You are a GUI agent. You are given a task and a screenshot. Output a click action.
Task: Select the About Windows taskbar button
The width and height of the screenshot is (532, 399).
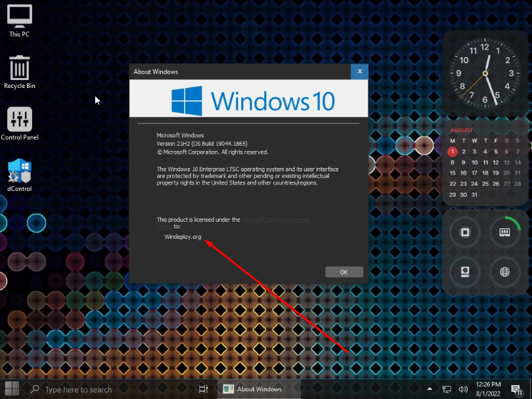(x=259, y=389)
